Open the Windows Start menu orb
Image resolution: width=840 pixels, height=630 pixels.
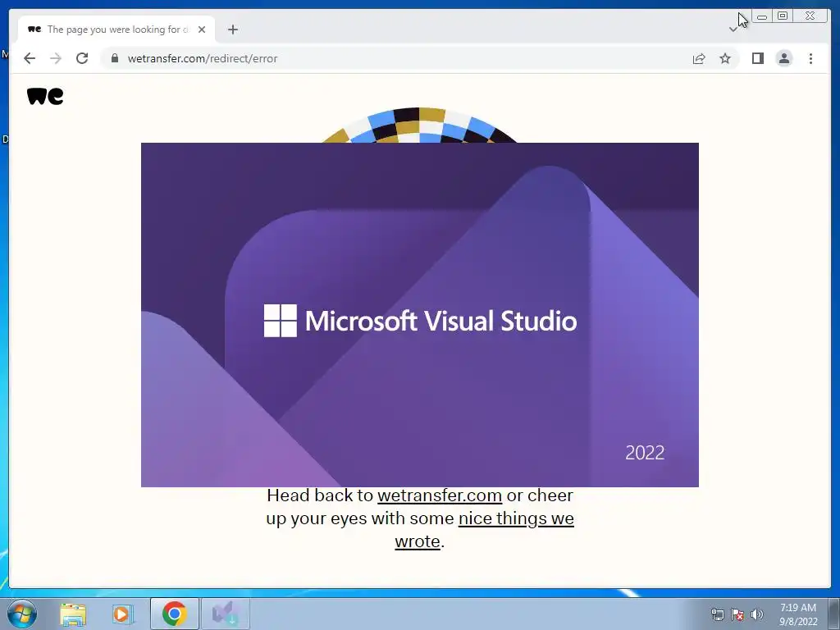coord(22,614)
